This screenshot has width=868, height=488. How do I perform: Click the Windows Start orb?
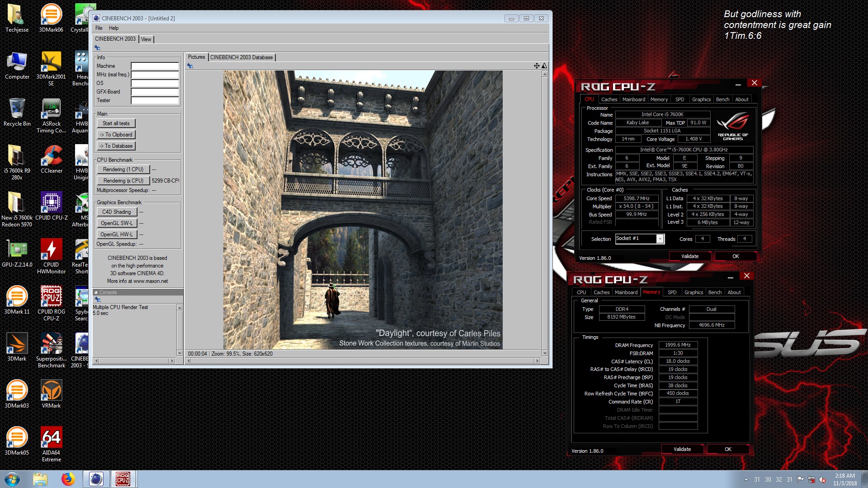12,479
